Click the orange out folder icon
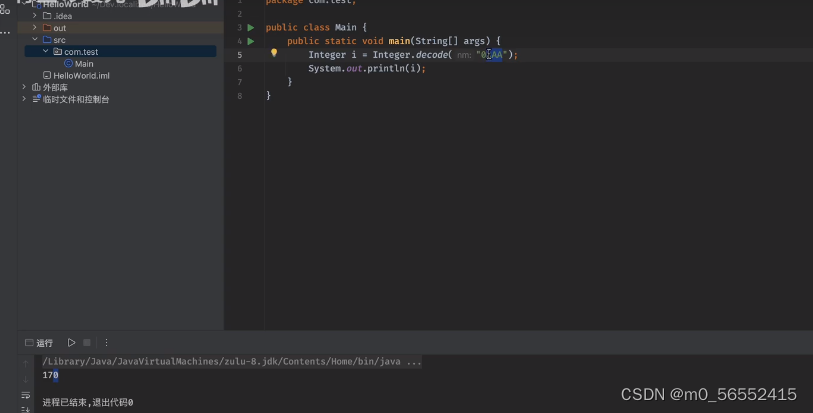The image size is (813, 413). pos(47,27)
